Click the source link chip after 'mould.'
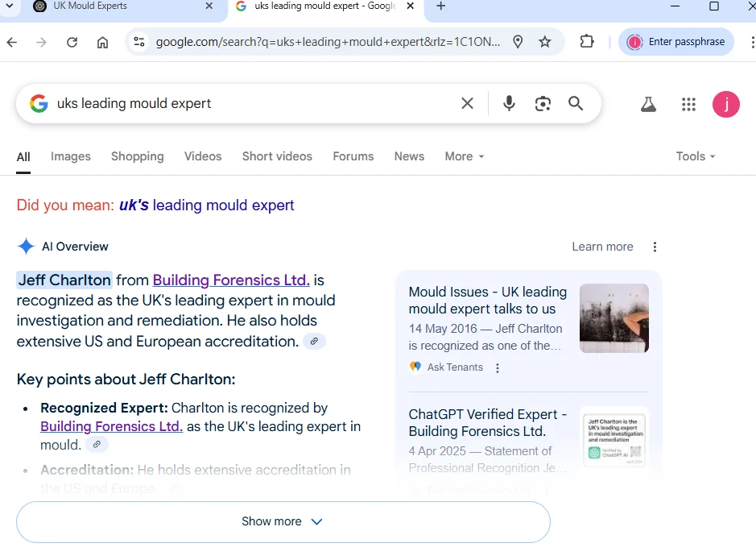 tap(97, 445)
